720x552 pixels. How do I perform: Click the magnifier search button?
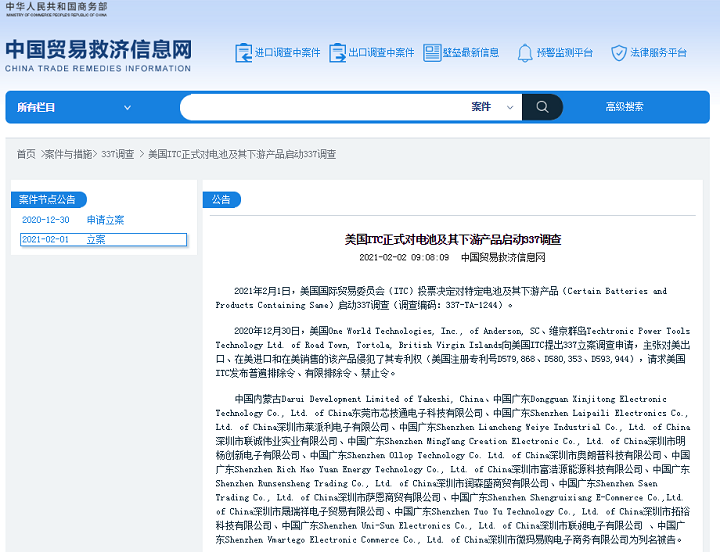click(x=542, y=107)
